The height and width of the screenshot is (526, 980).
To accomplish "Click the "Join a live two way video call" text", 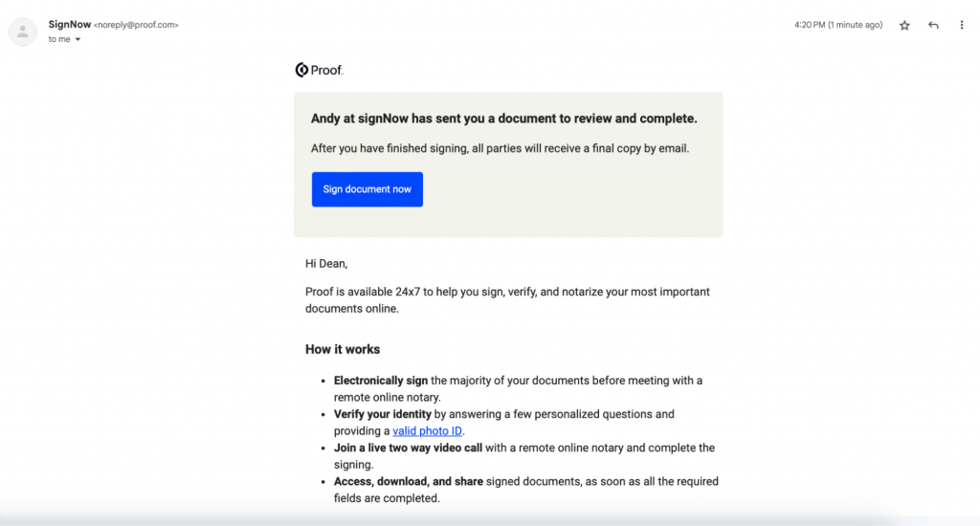I will 409,448.
